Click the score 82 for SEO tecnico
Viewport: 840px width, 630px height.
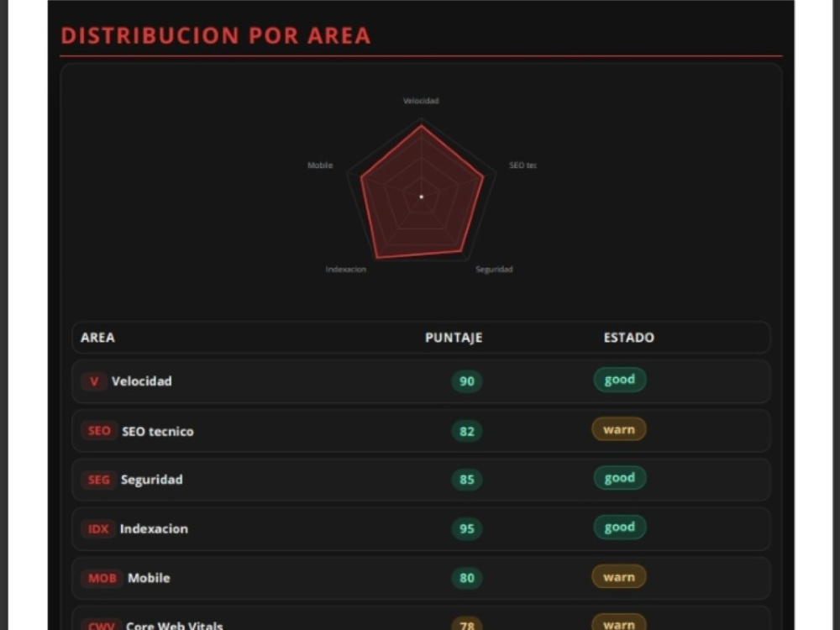[466, 431]
